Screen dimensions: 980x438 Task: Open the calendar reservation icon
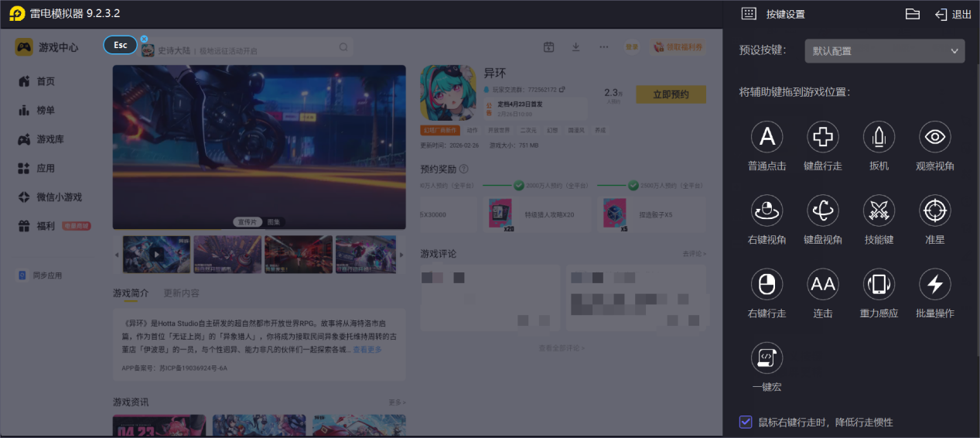(548, 47)
